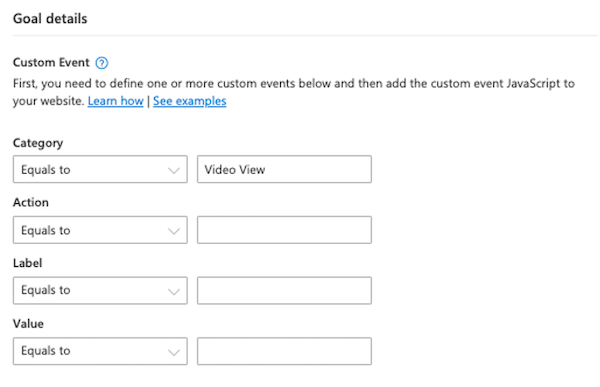This screenshot has width=600, height=387.
Task: Click the Value field label
Action: 28,324
